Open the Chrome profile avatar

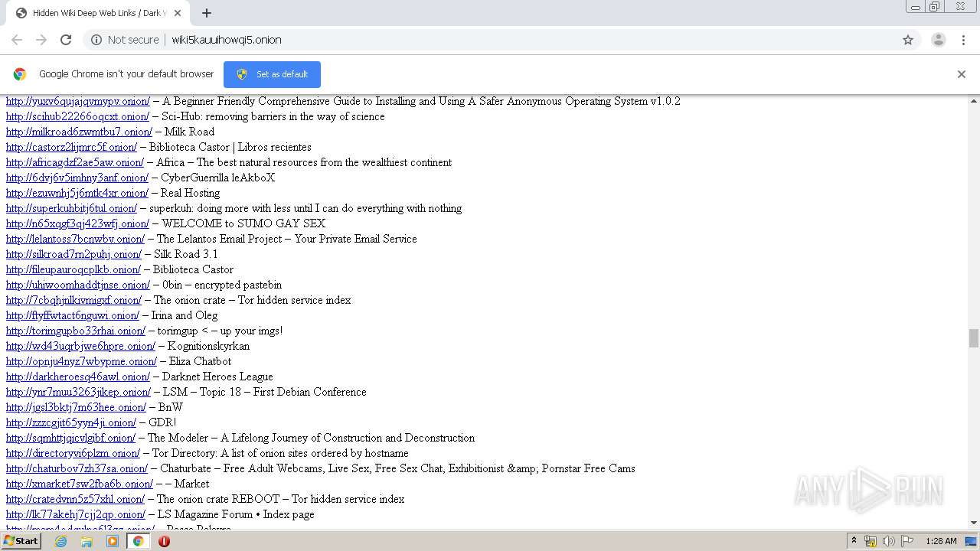(939, 40)
